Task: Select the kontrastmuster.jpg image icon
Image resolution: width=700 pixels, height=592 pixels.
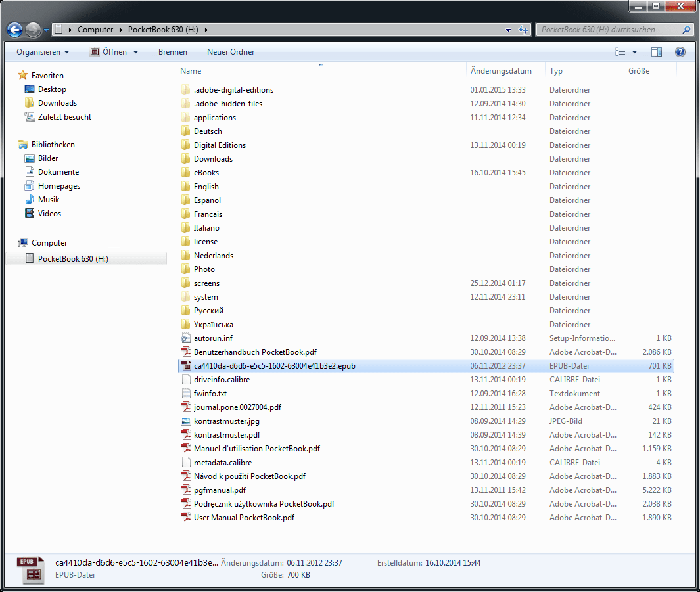Action: pos(186,421)
